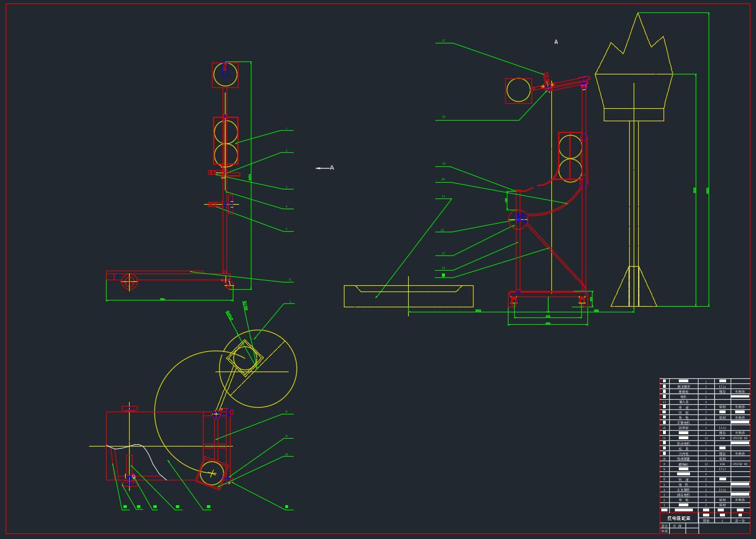Viewport: 756px width, 539px height.
Task: Select the 主支撑杆 entry in parts table
Action: [x=683, y=490]
